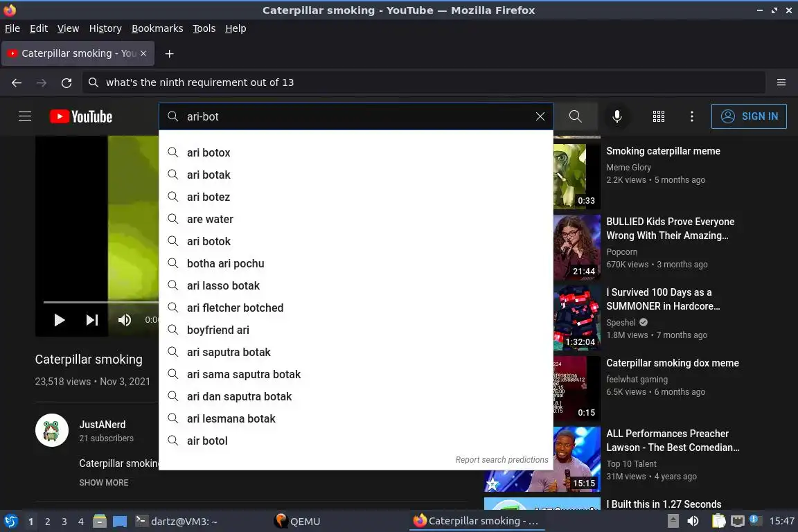This screenshot has width=798, height=532.
Task: Start voice search with the microphone
Action: point(617,116)
